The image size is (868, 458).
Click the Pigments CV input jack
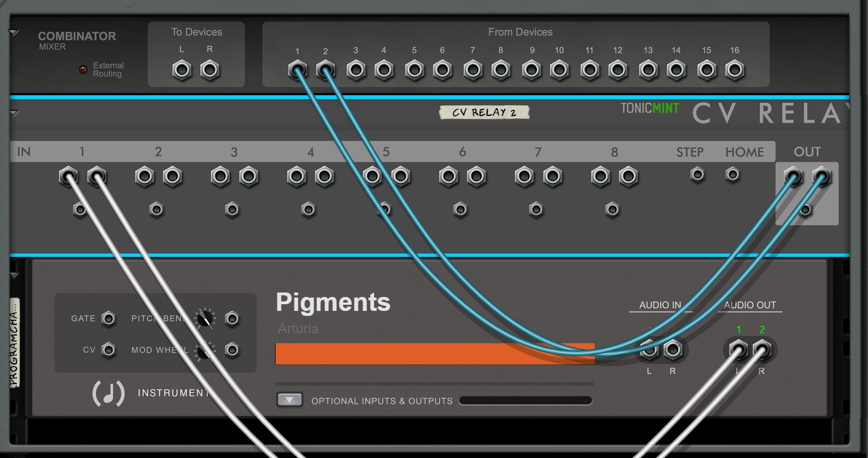[109, 350]
